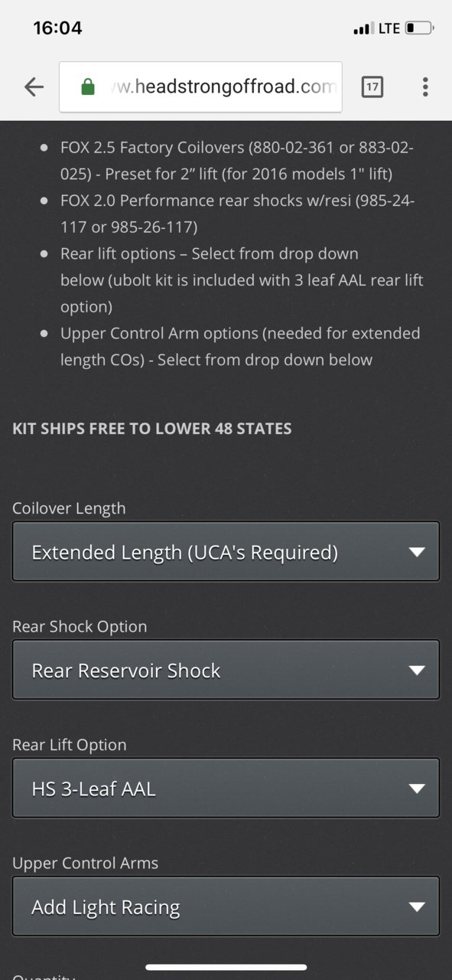452x980 pixels.
Task: Open the browser three-dot menu
Action: [x=424, y=87]
